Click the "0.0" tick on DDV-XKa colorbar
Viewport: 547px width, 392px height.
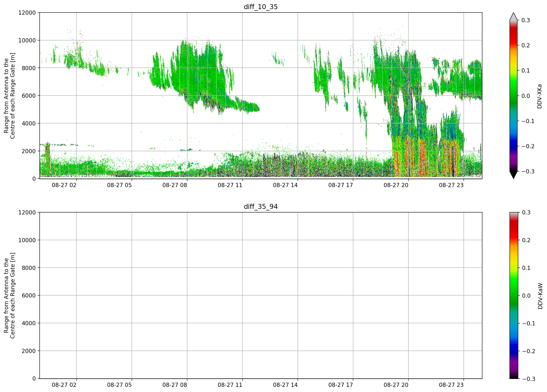click(x=526, y=96)
